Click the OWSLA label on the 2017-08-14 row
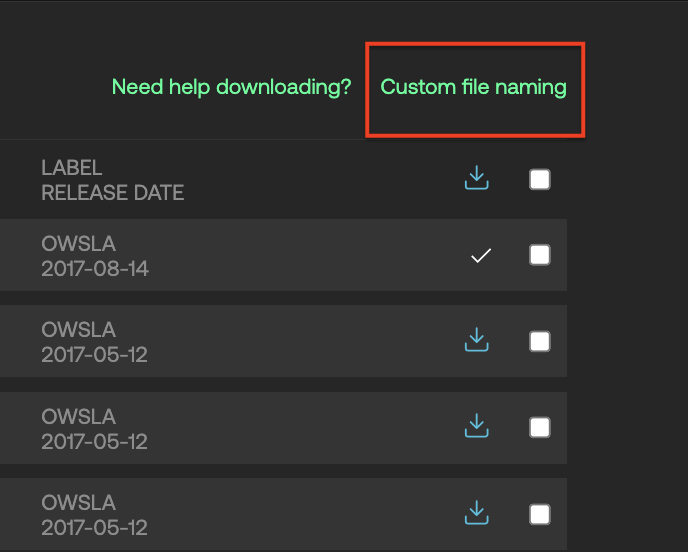688x552 pixels. point(78,243)
